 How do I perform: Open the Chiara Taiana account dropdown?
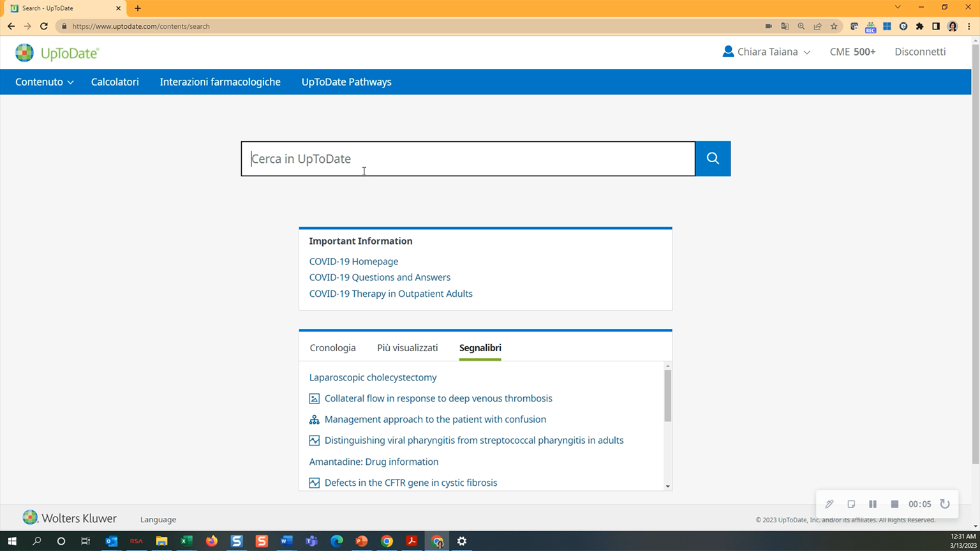(766, 52)
